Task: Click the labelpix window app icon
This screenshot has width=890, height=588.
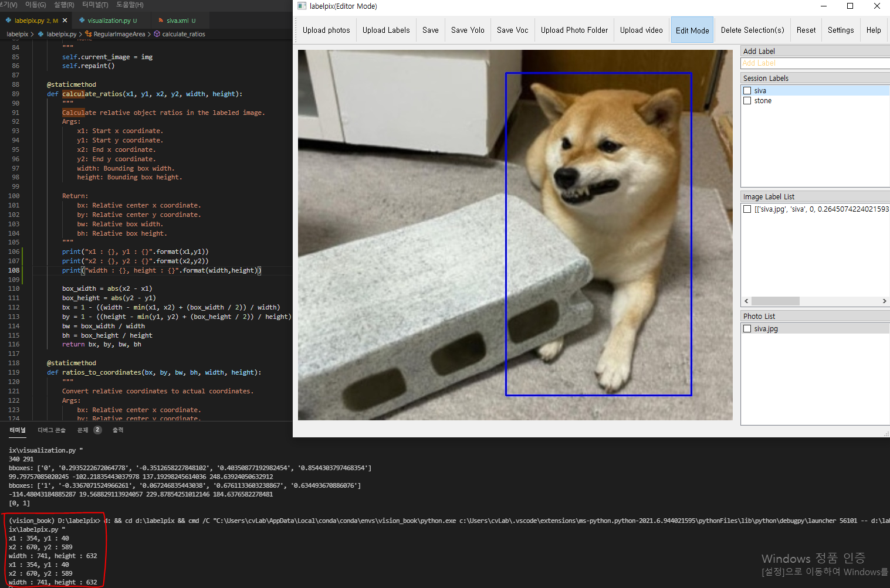Action: point(302,6)
